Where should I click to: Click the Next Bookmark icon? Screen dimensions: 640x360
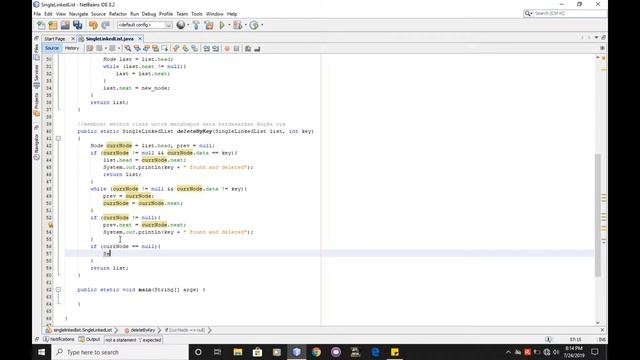185,49
